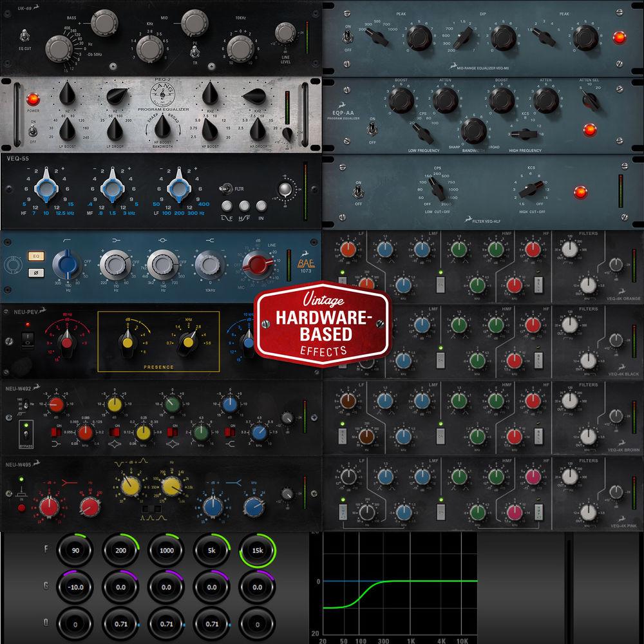
Task: Switch off the VEQ-M5 power toggle
Action: pos(346,35)
